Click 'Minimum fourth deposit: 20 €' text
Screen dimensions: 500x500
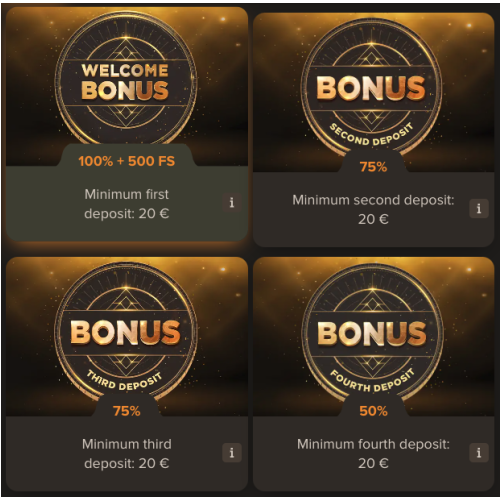click(x=373, y=454)
